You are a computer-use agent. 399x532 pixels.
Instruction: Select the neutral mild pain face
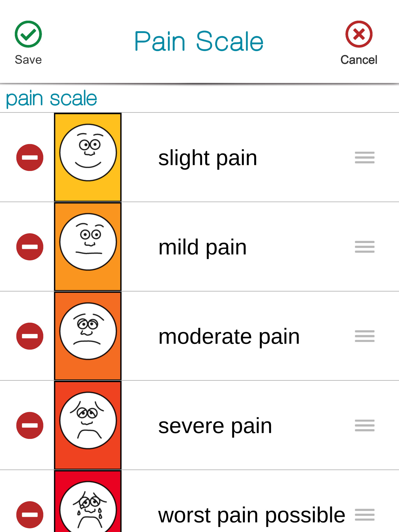click(x=88, y=242)
